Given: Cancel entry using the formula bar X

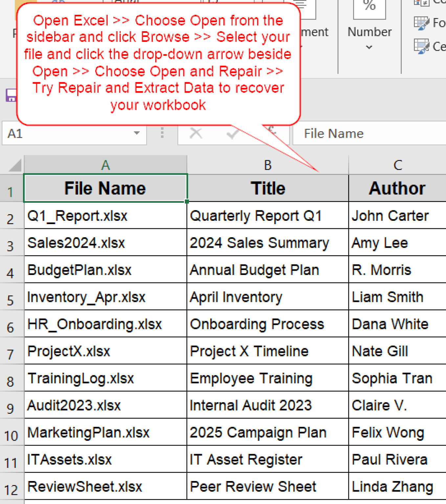Looking at the screenshot, I should 196,133.
